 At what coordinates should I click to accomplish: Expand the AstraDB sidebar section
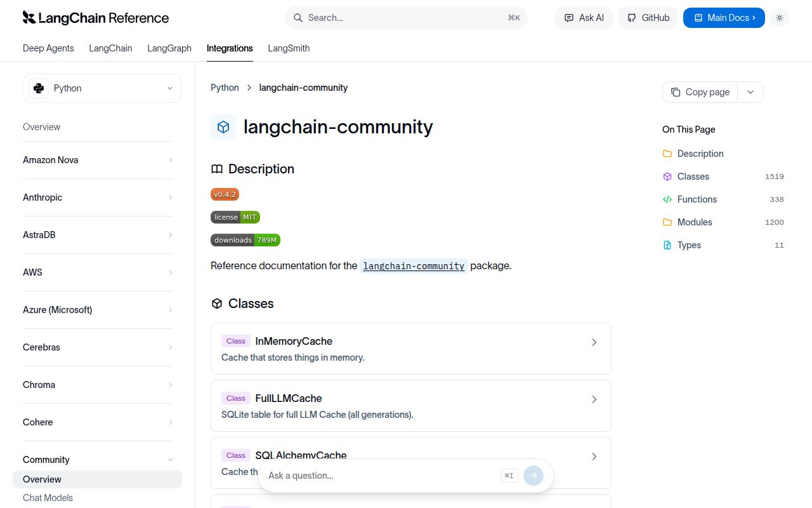point(98,235)
